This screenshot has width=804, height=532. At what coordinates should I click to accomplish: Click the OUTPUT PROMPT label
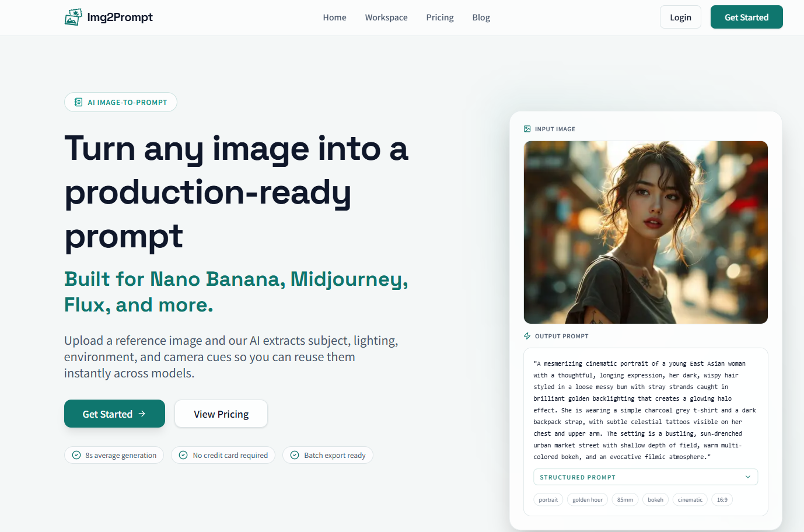[562, 336]
